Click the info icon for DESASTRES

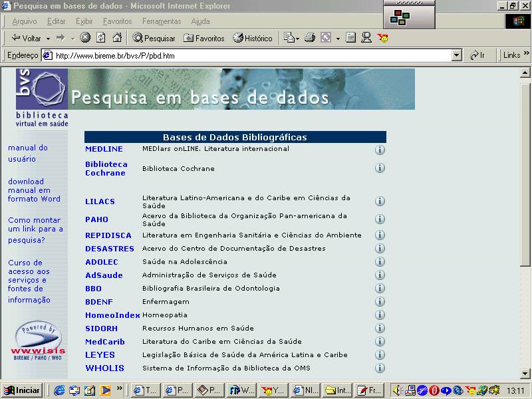pos(380,248)
